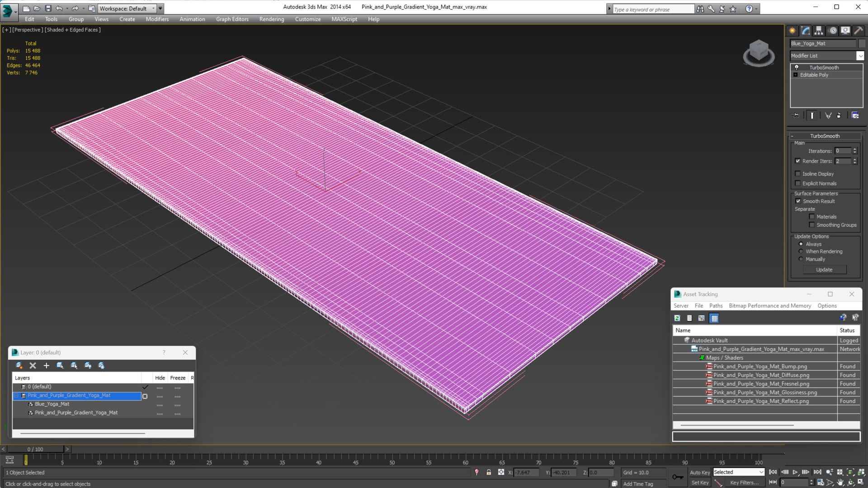Open the Display command panel tab
Viewport: 868px width, 488px height.
(x=845, y=31)
